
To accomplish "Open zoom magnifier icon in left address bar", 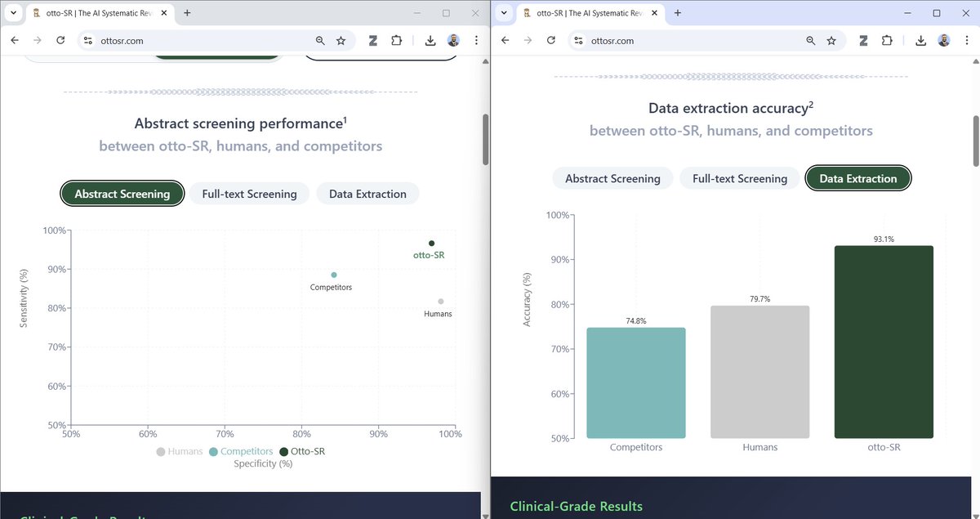I will tap(320, 41).
